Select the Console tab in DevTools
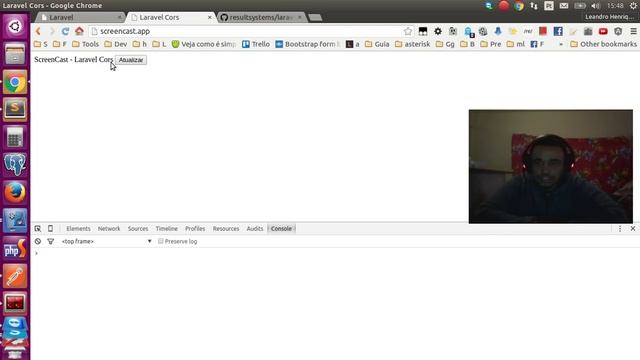Viewport: 640px width, 360px height. (x=281, y=229)
